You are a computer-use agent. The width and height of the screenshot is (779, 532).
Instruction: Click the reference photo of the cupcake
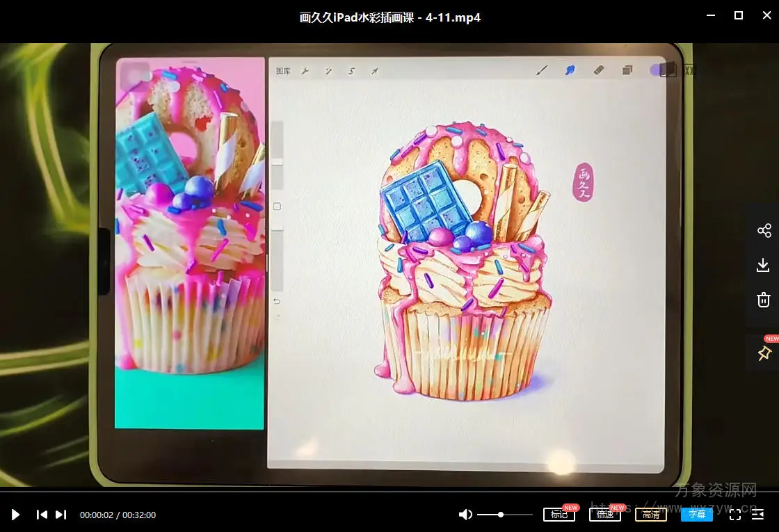[x=190, y=243]
